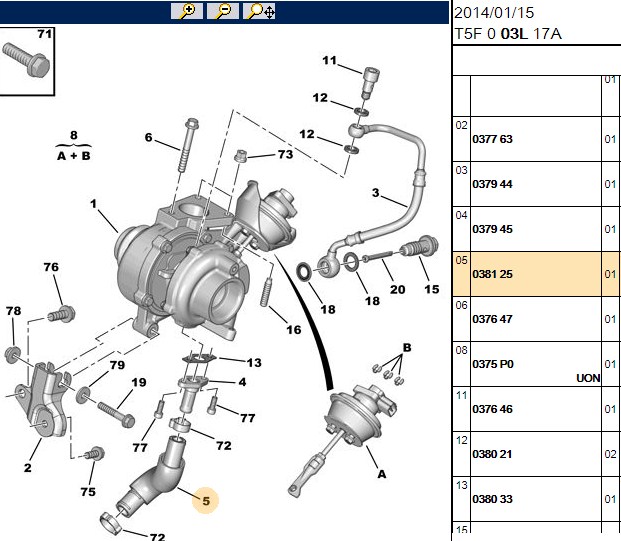The image size is (621, 541).
Task: Select callout number 13 for the gasket
Action: coord(254,363)
